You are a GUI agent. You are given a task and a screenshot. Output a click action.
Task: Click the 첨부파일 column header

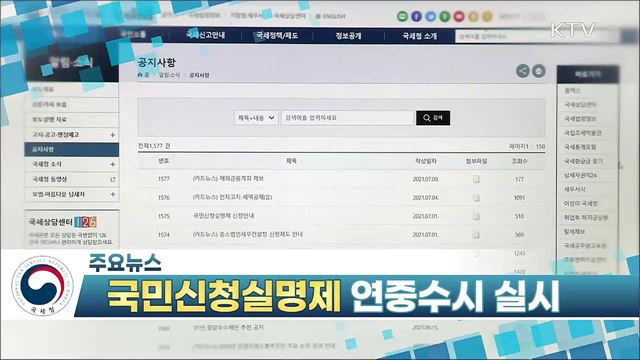point(476,161)
